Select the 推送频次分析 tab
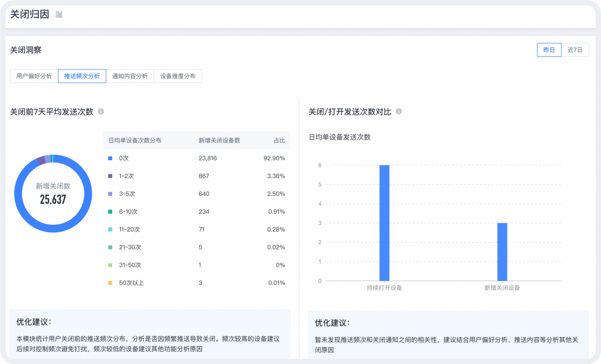 click(x=82, y=76)
